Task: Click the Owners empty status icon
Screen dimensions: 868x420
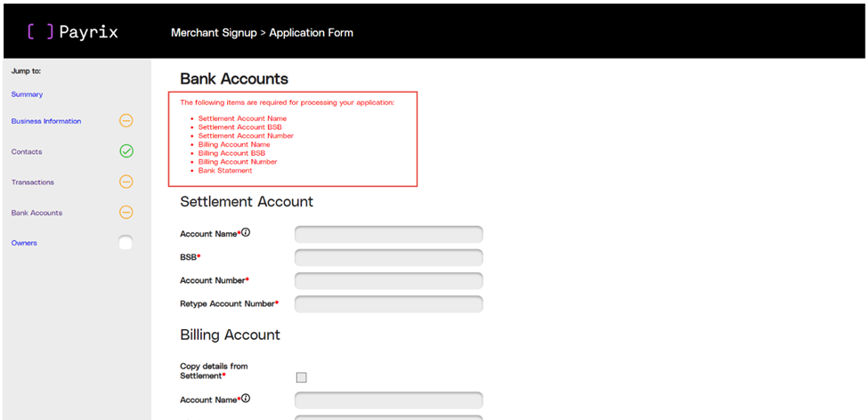Action: click(x=126, y=243)
